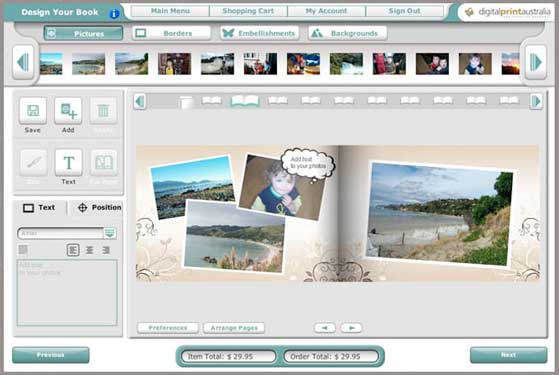Go to Main Menu
The width and height of the screenshot is (559, 375).
point(170,11)
